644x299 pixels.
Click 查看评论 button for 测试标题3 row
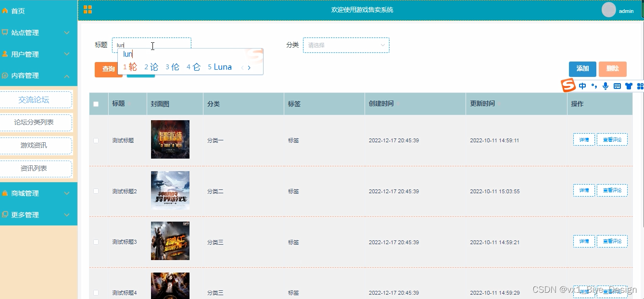612,241
